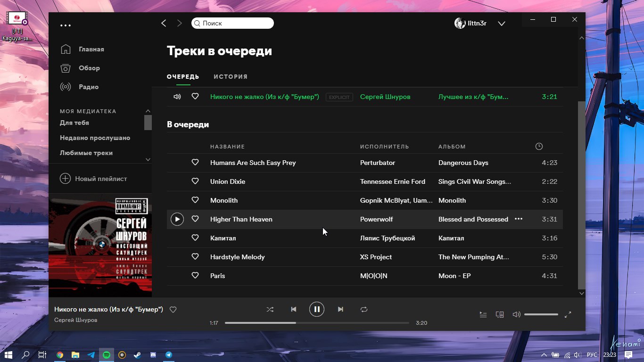The image size is (644, 362).
Task: Like the Капитал track
Action: coord(195,238)
